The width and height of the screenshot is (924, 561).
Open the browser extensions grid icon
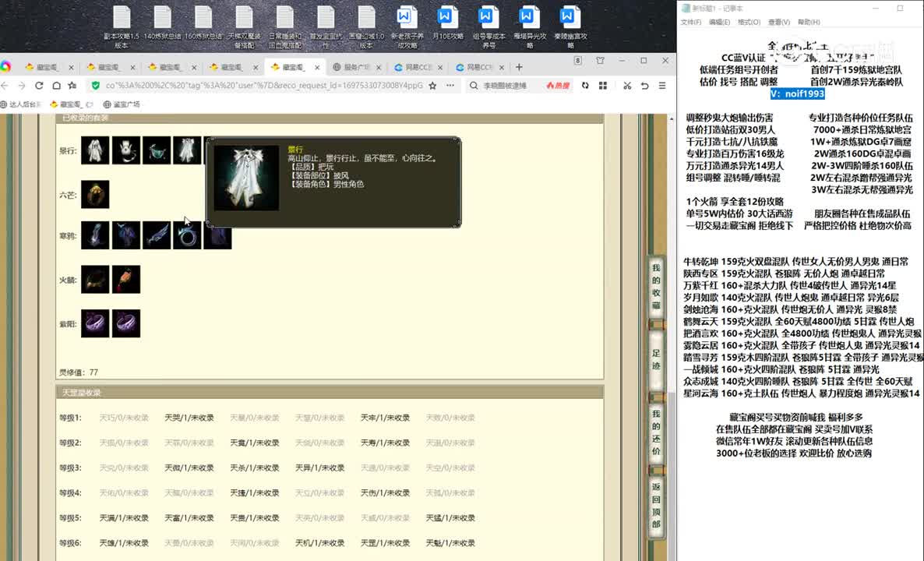tap(603, 86)
